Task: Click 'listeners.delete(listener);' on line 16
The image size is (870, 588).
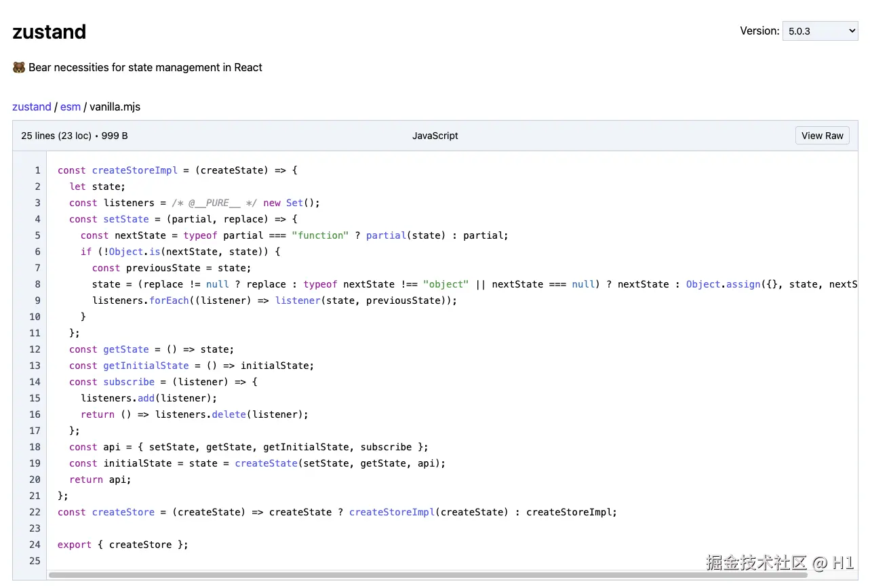Action: [232, 414]
